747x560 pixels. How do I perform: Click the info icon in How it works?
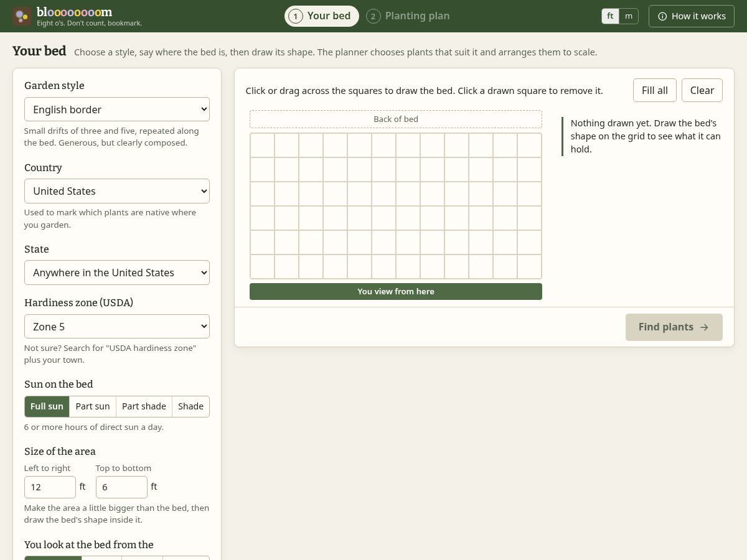pyautogui.click(x=662, y=16)
